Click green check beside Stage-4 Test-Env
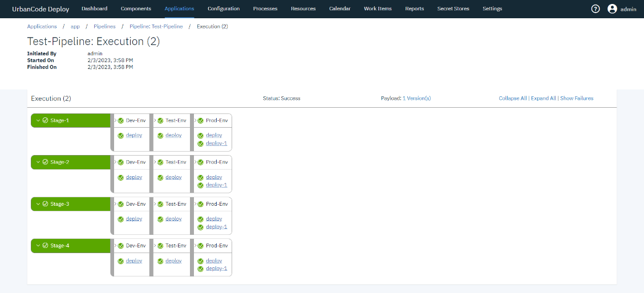 [x=161, y=246]
